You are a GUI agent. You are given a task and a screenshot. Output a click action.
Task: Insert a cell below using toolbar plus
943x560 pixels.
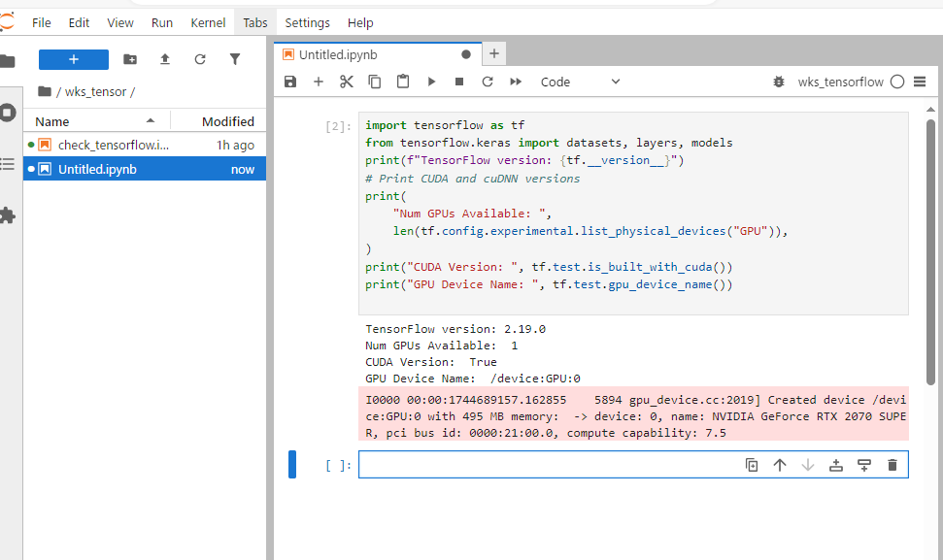click(319, 82)
